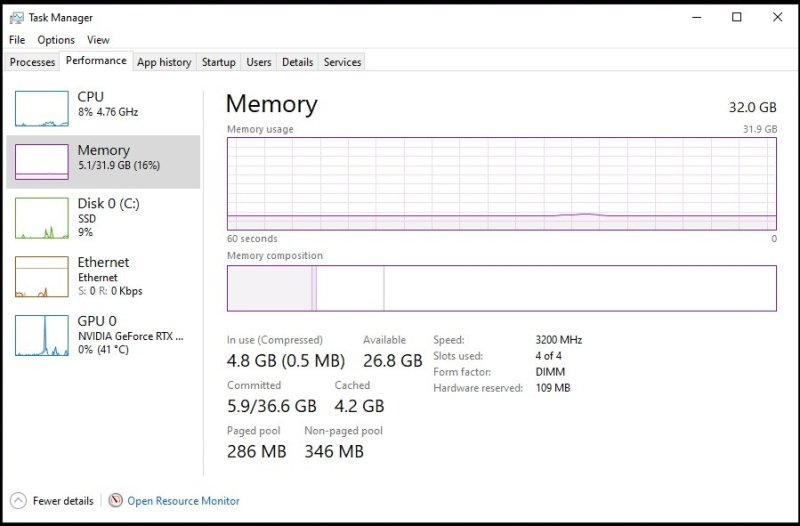
Task: Open Resource Monitor link
Action: pos(183,501)
